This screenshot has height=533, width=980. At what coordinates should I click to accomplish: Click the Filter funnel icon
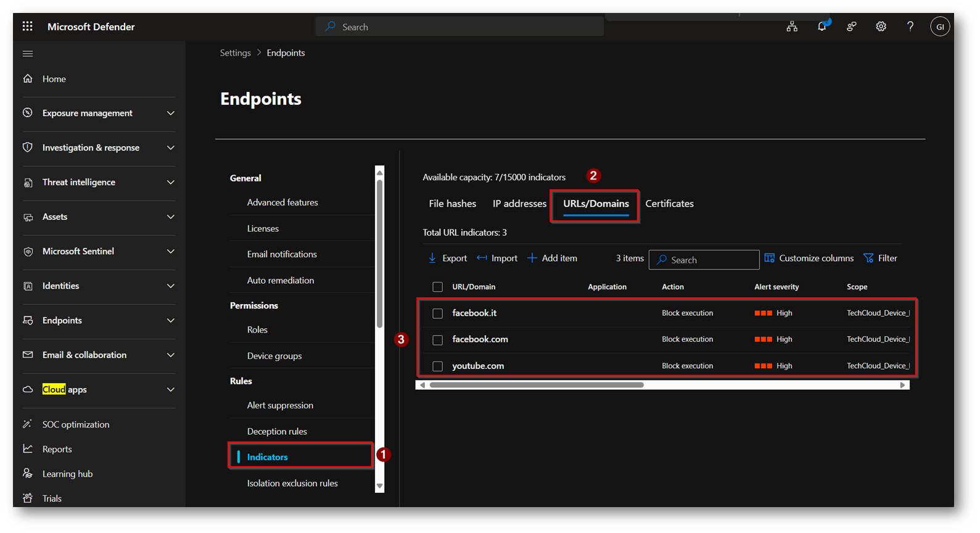click(x=868, y=258)
